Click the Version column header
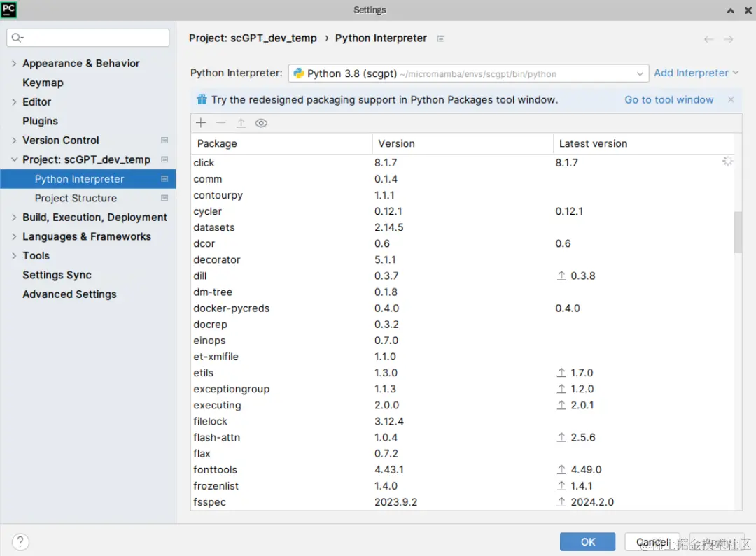 pyautogui.click(x=463, y=143)
